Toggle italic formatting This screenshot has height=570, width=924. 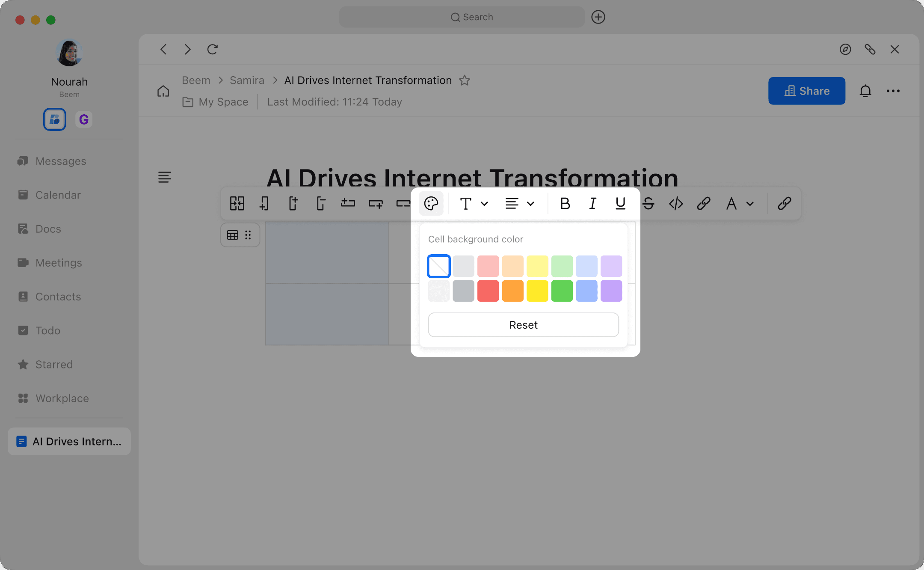click(592, 204)
